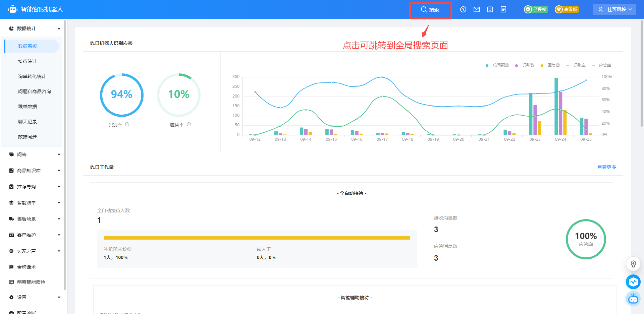644x314 pixels.
Task: Click the 94% recognition rate gauge
Action: (122, 95)
